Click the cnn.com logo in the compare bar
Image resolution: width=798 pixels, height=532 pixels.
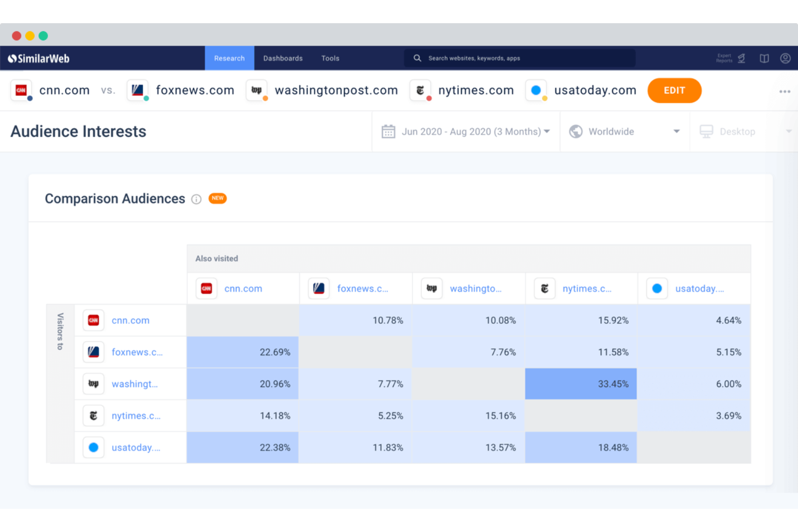point(22,90)
